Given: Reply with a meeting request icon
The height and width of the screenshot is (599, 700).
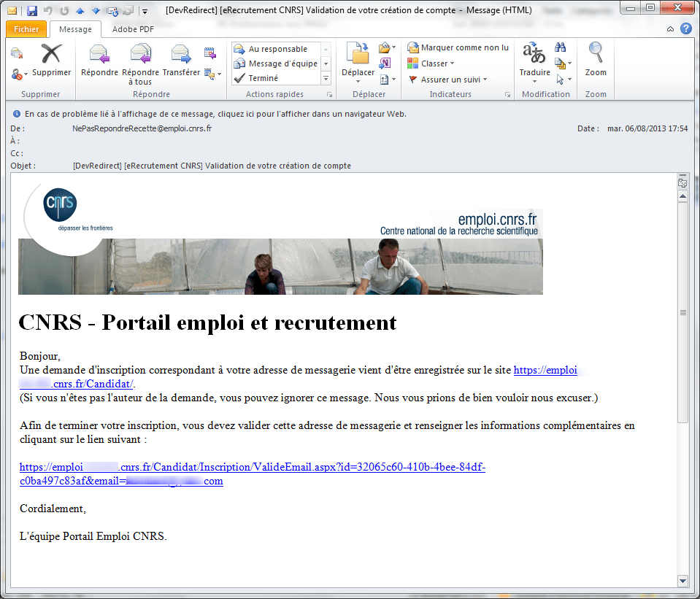Looking at the screenshot, I should tap(209, 53).
